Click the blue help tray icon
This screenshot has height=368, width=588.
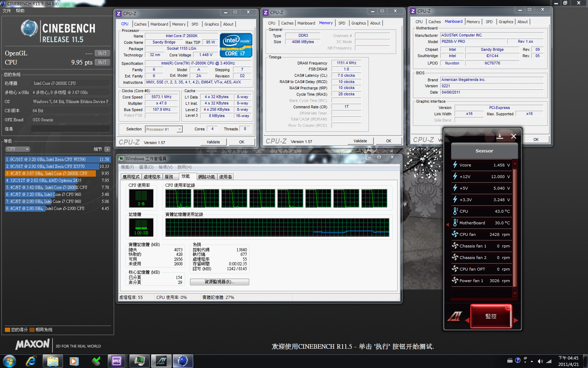click(518, 360)
